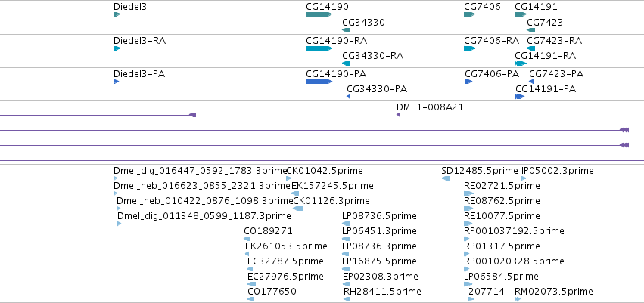Screen dimensions: 644x303
Task: Select the CG7423-PA protein arrow
Action: point(532,82)
